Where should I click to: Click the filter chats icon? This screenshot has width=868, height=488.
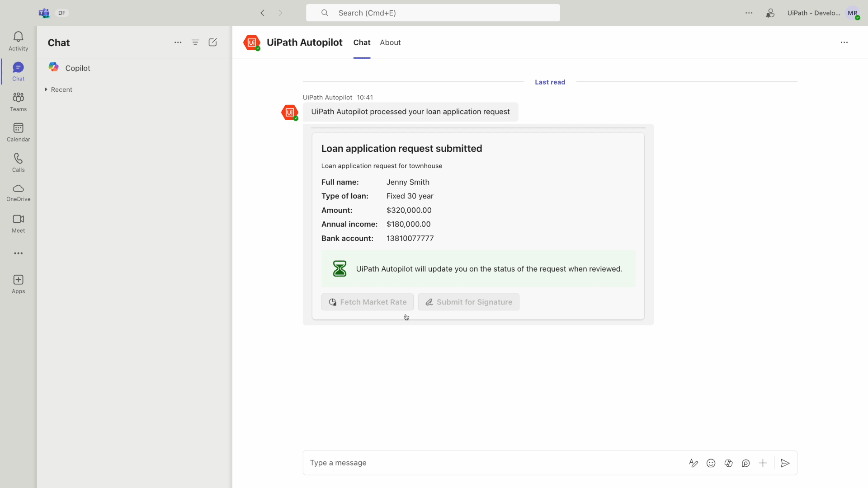click(196, 42)
